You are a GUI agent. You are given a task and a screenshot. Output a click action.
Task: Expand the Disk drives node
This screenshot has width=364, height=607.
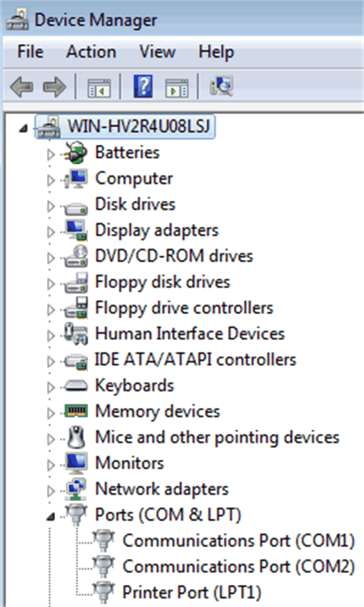click(x=51, y=206)
